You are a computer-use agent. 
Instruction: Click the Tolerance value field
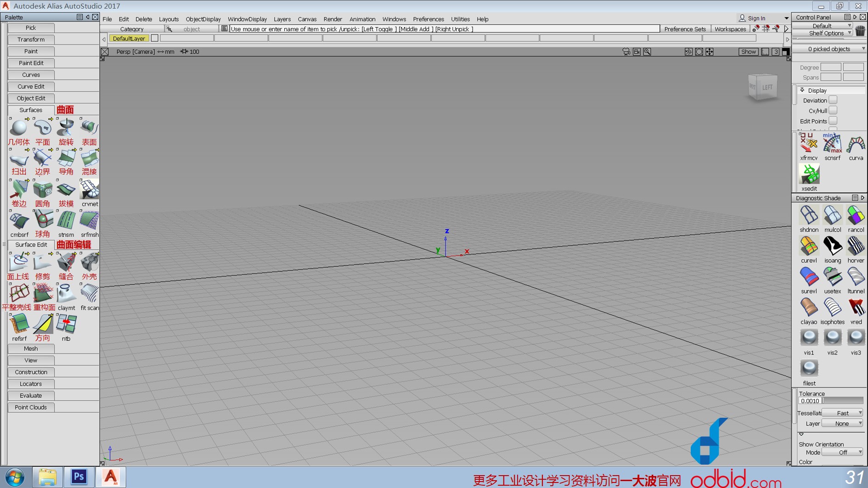click(x=810, y=401)
